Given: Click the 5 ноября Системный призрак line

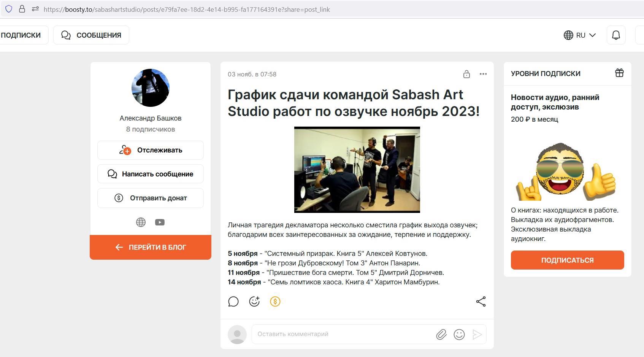Looking at the screenshot, I should tap(327, 254).
